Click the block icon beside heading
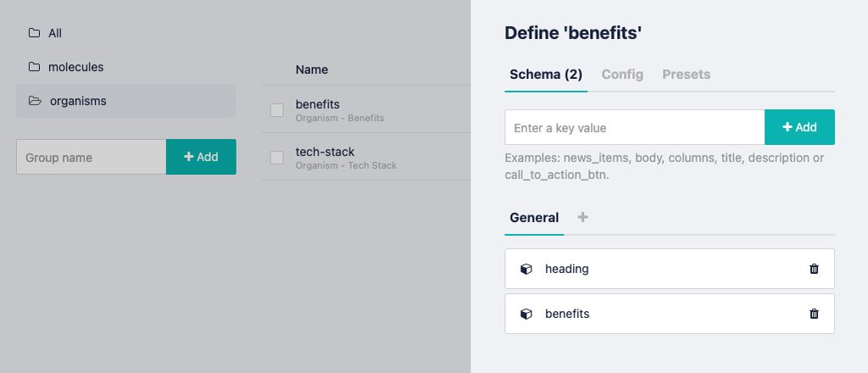868x373 pixels. tap(526, 269)
